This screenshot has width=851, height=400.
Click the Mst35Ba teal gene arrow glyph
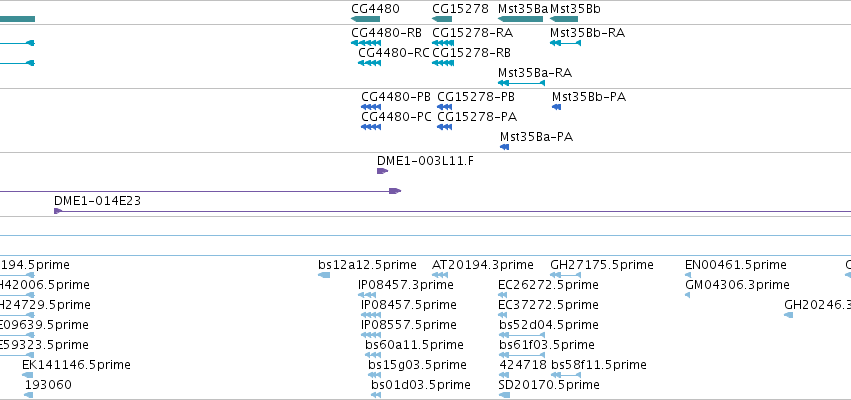[x=520, y=19]
